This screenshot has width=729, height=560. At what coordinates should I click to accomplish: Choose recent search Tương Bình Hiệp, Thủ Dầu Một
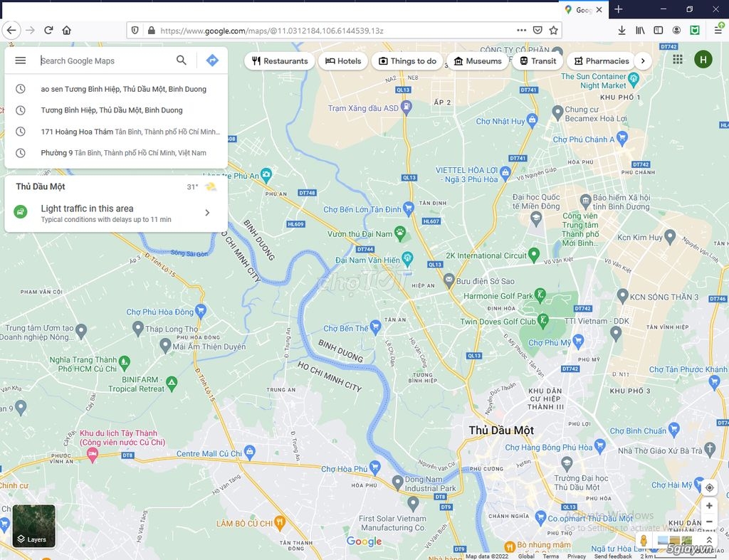click(x=116, y=110)
